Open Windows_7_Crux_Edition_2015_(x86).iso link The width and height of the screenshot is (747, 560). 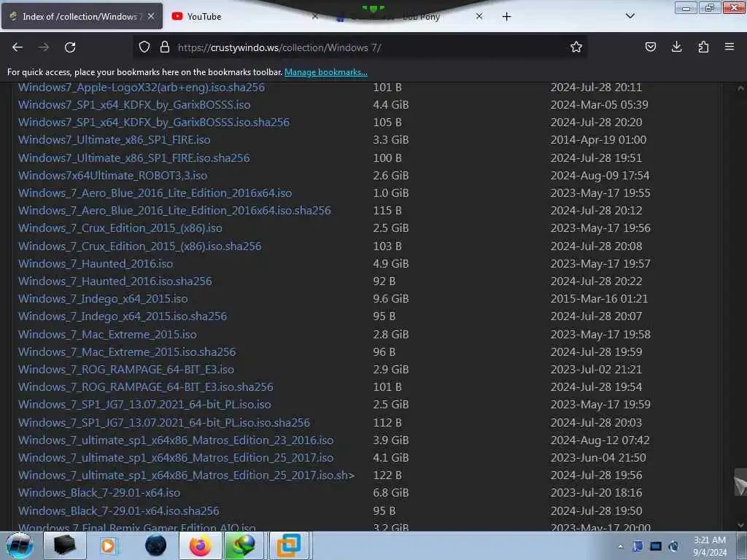coord(120,228)
